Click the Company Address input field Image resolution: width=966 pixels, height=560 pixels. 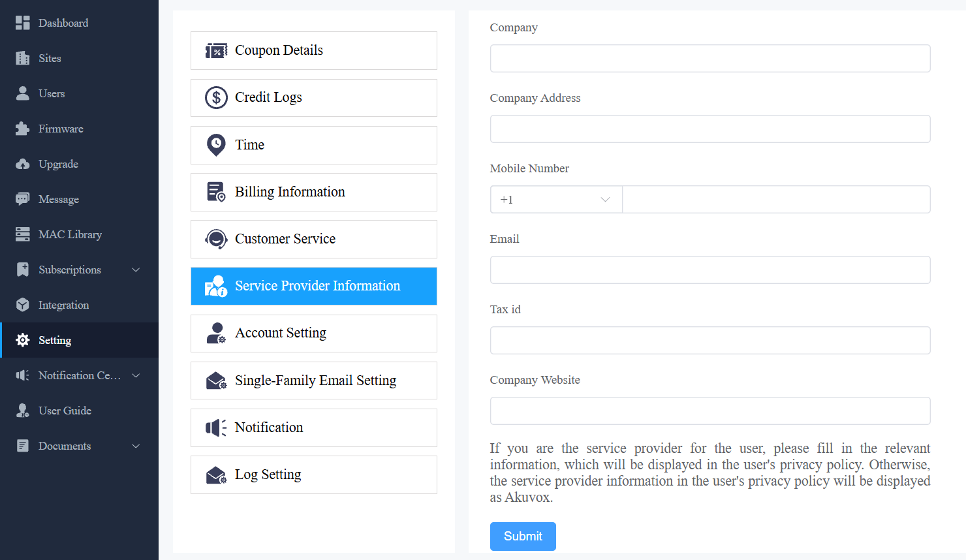(x=710, y=129)
